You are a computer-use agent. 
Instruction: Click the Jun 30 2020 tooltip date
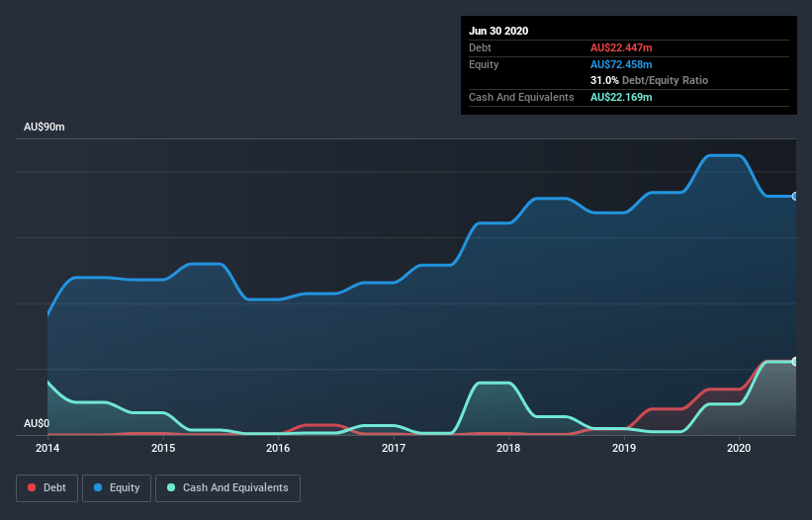498,31
